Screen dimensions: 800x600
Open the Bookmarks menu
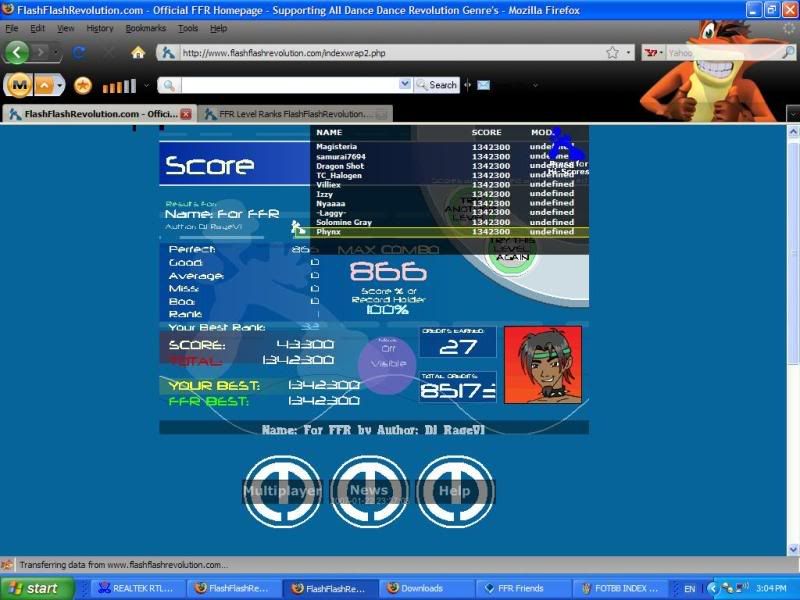pos(146,29)
